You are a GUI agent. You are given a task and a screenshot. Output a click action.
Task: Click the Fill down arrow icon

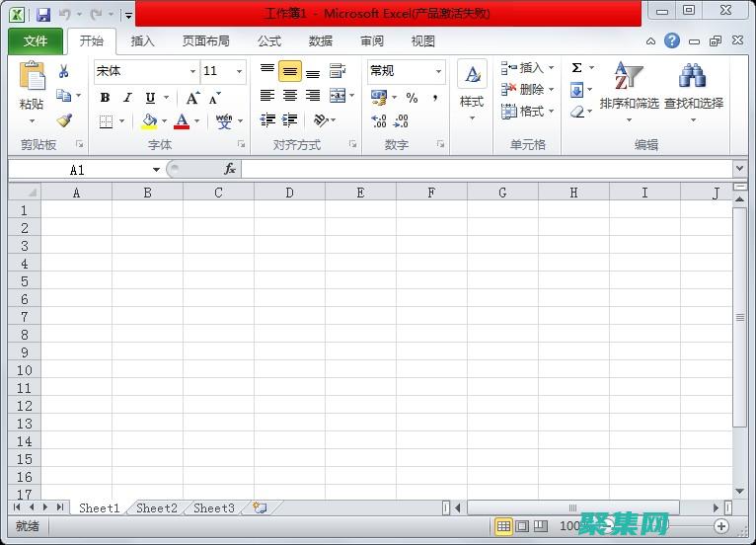(576, 90)
